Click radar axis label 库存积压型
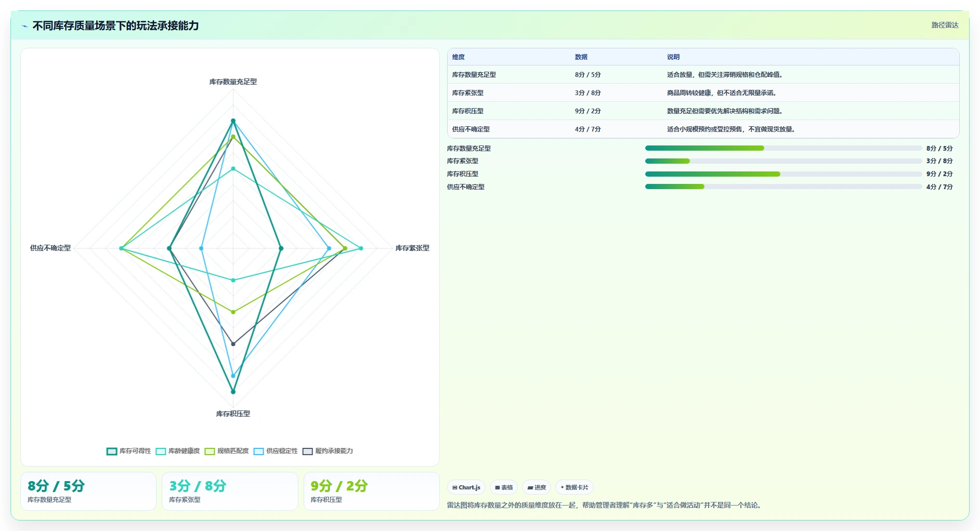The image size is (980, 531). coord(233,414)
